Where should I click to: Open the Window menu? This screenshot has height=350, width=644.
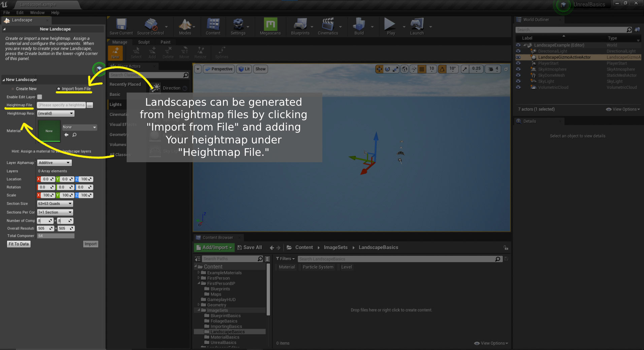(37, 12)
